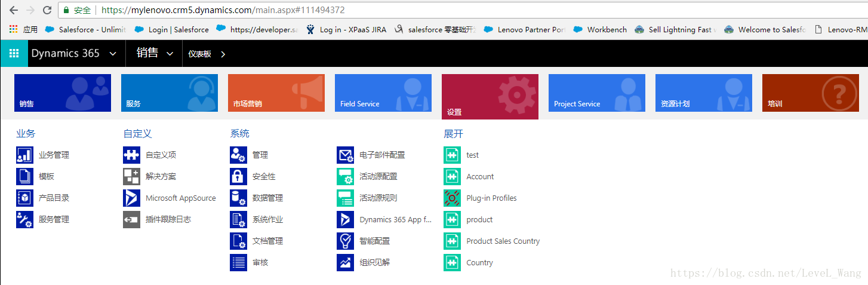Image resolution: width=868 pixels, height=285 pixels.
Task: Open the Dynamics 365 app launcher waffle icon
Action: (x=14, y=53)
